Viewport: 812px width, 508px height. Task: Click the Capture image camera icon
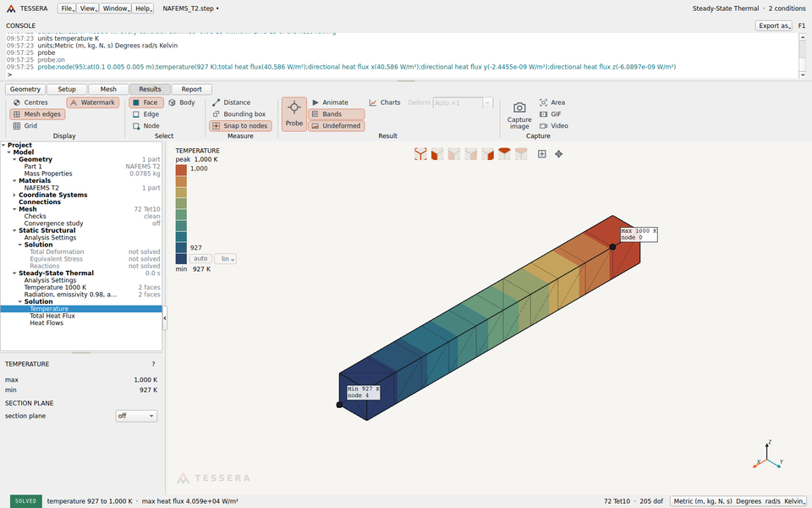[519, 108]
